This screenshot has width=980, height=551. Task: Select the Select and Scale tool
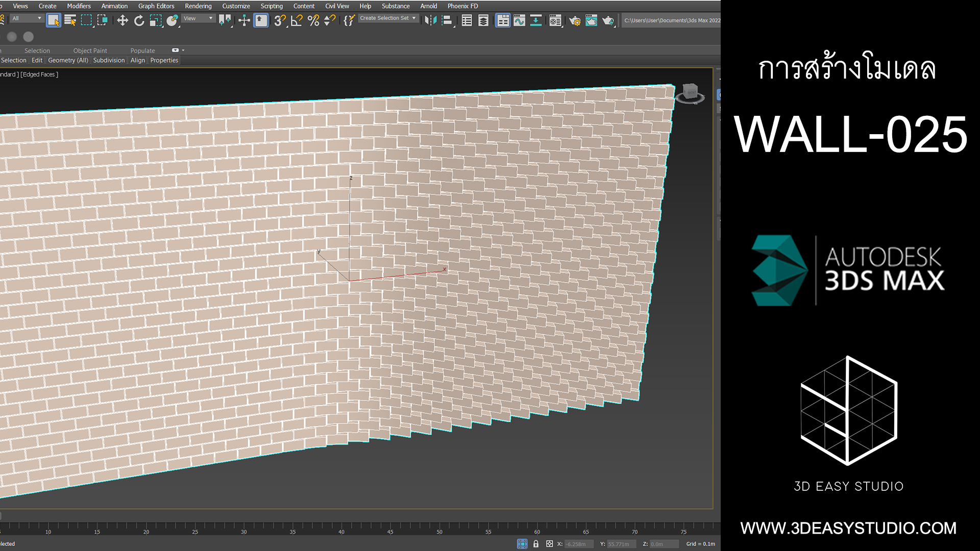point(156,20)
